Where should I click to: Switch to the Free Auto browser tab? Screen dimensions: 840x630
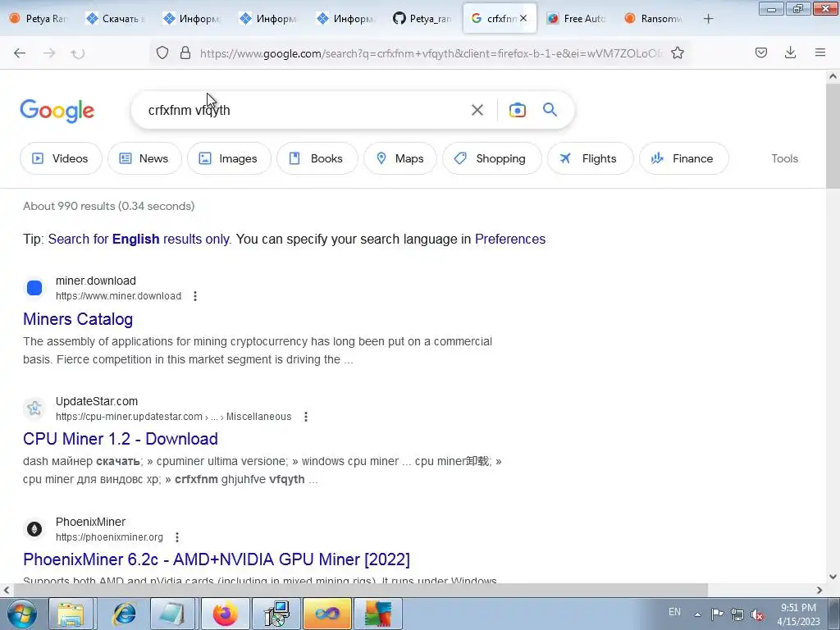577,19
